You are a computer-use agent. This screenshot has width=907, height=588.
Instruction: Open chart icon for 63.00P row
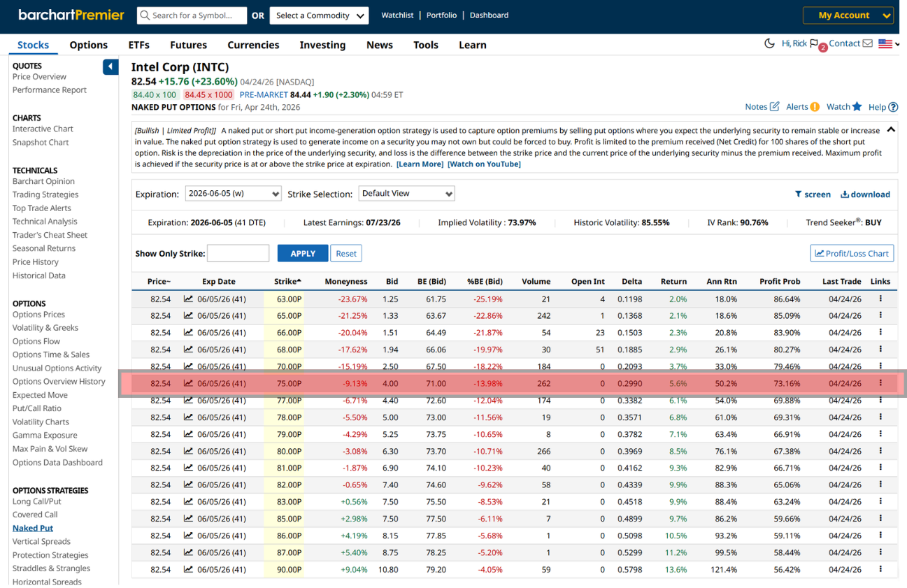coord(188,299)
